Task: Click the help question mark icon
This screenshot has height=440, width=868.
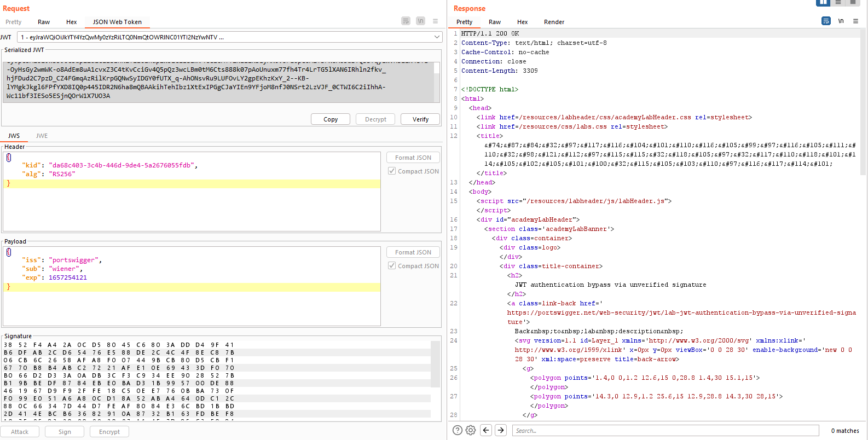Action: click(x=458, y=430)
